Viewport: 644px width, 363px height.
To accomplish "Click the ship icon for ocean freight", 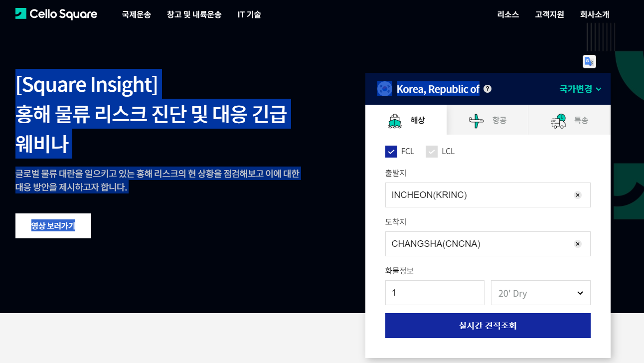I will [x=395, y=121].
